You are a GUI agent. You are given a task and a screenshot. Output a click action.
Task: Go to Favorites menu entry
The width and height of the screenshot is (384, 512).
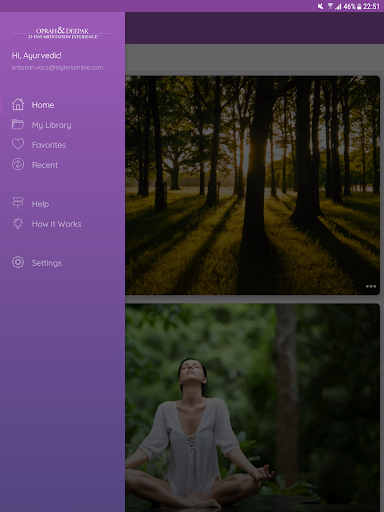point(49,145)
